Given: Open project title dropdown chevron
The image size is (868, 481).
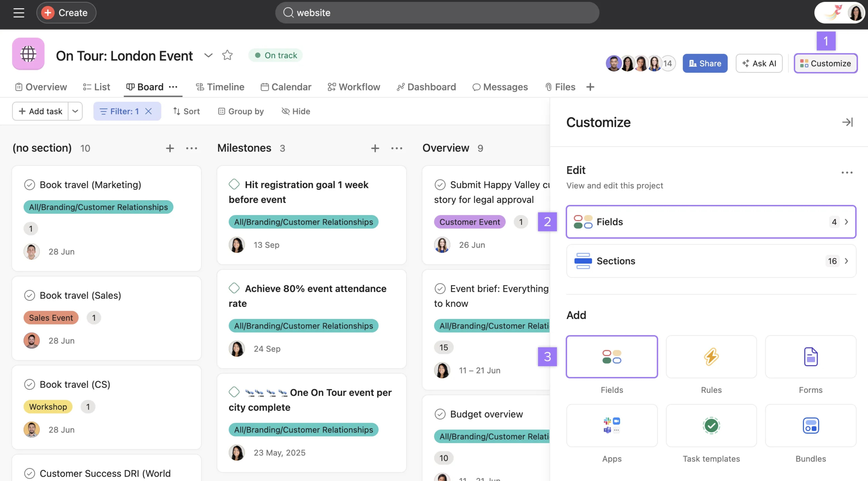Looking at the screenshot, I should (209, 55).
